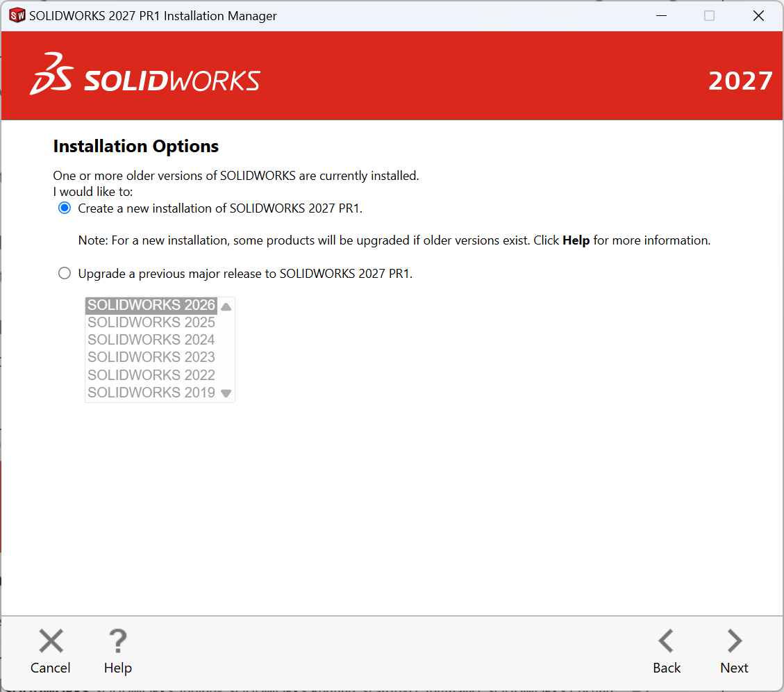
Task: Click the SW app icon in title bar
Action: 17,15
